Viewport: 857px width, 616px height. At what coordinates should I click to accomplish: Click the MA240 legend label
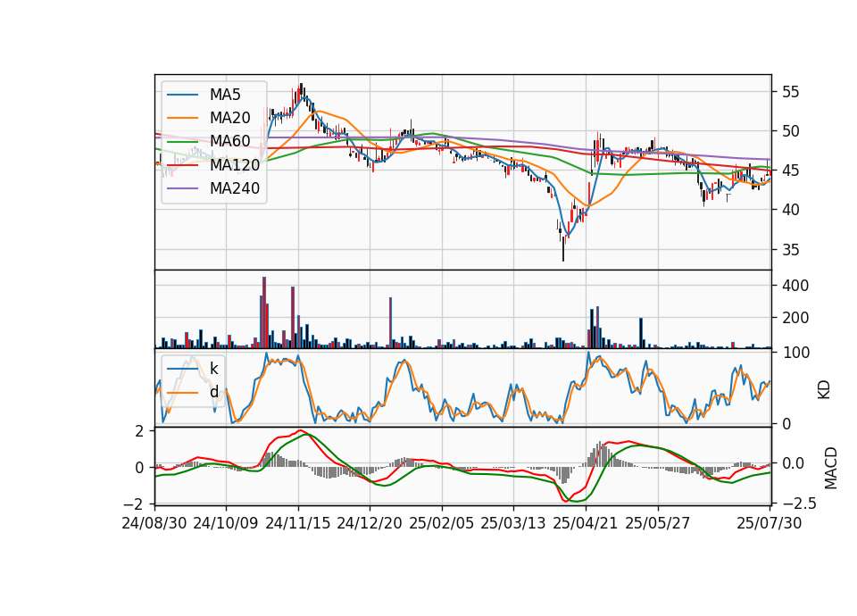click(235, 188)
